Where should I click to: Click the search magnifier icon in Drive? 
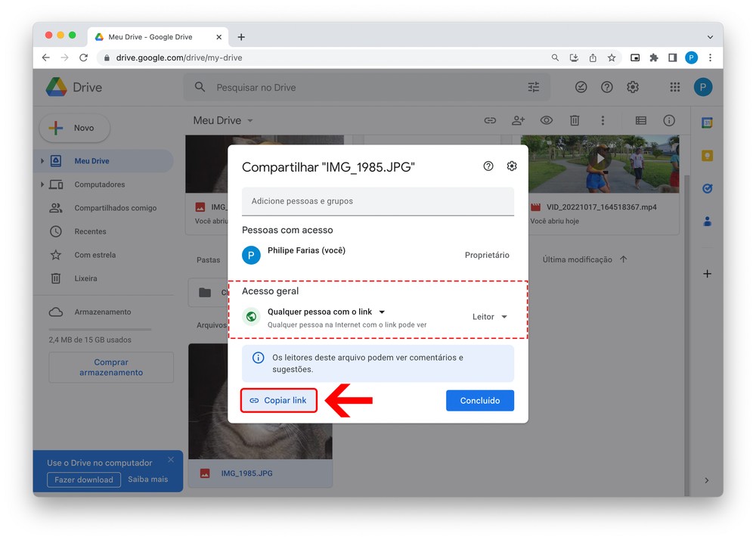tap(200, 87)
